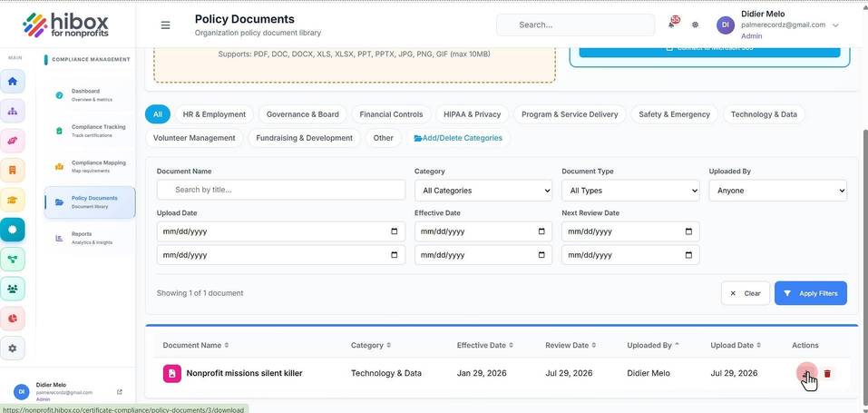Click the Clear filters button
The height and width of the screenshot is (413, 868).
point(746,293)
